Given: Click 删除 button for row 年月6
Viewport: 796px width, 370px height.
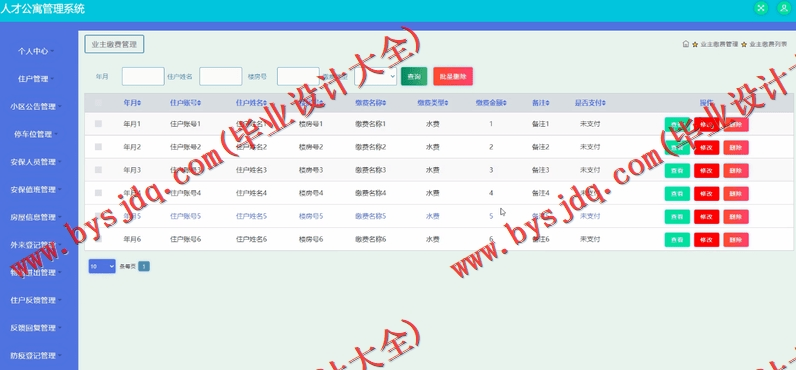Looking at the screenshot, I should [x=736, y=240].
